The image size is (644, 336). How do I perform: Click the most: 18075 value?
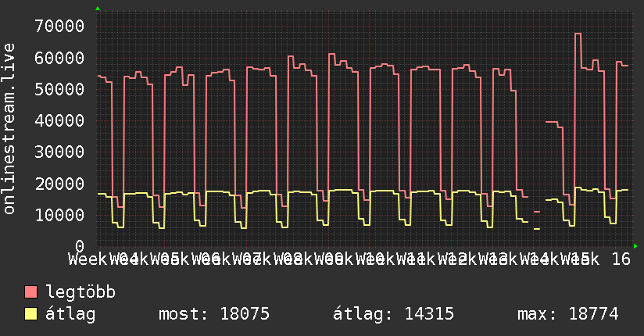(x=214, y=314)
